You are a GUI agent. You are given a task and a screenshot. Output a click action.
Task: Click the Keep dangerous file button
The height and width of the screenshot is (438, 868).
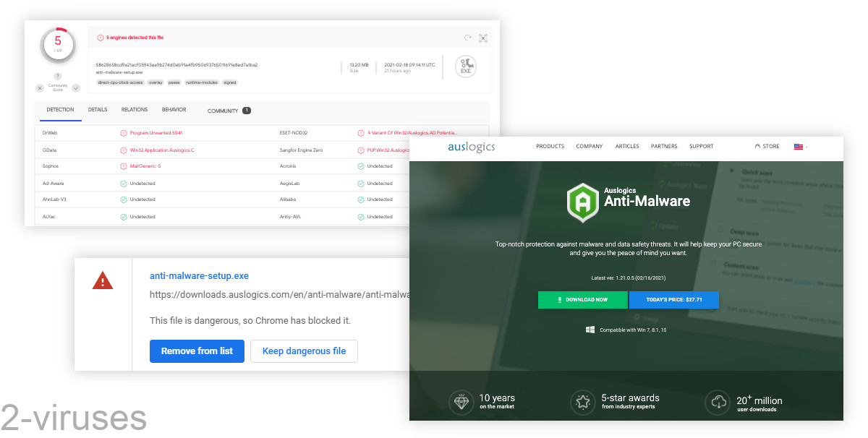[304, 351]
